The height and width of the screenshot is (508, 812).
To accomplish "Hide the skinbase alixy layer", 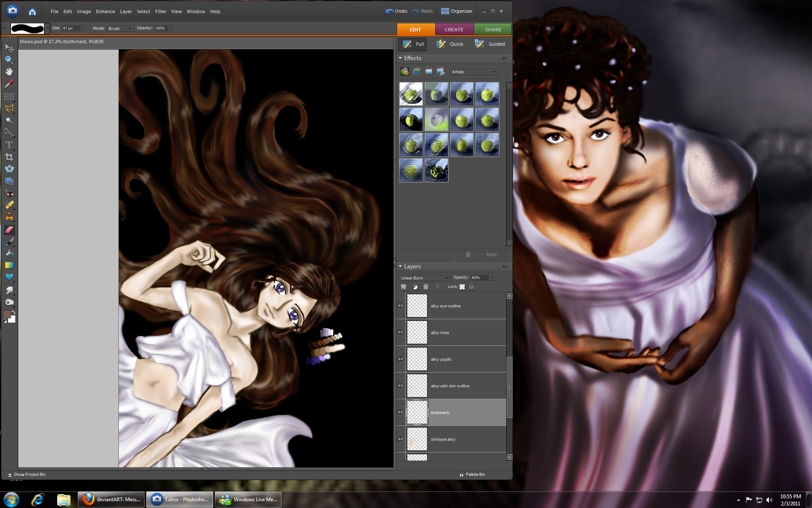I will [401, 439].
